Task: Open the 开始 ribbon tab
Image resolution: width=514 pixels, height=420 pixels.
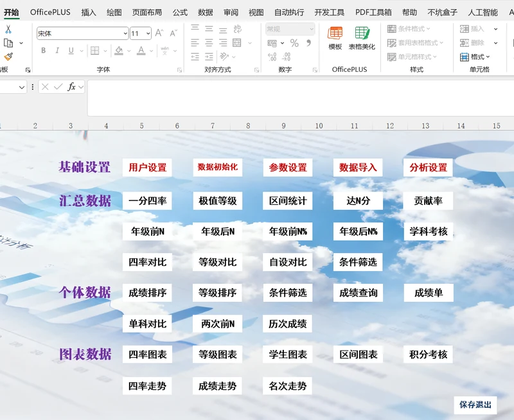Action: 12,12
